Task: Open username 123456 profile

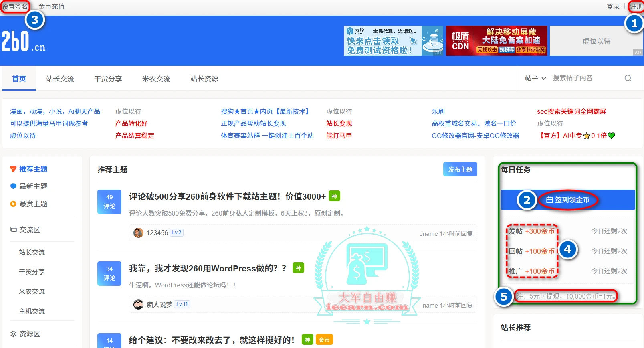Action: (157, 233)
